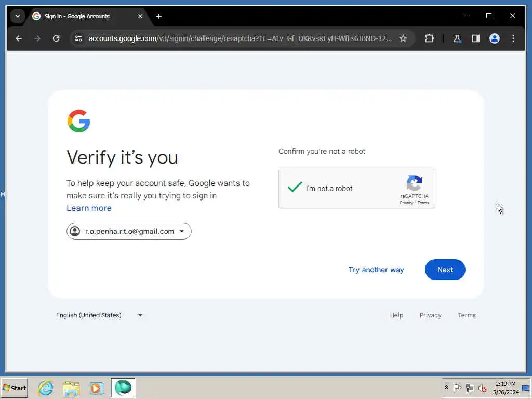Open Windows Media Player from the taskbar
The width and height of the screenshot is (532, 399).
96,388
